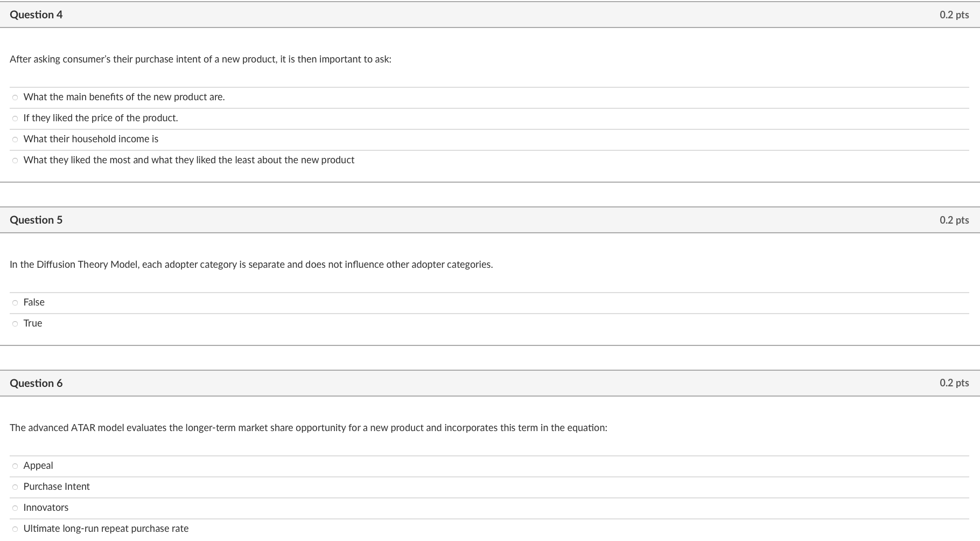The height and width of the screenshot is (541, 980).
Task: Choose 'Appeal' for Question 6
Action: [15, 466]
